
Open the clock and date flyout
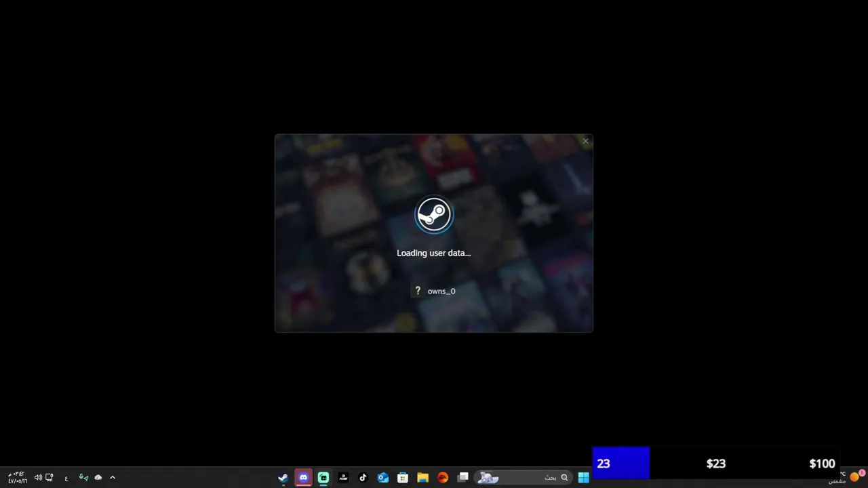click(x=17, y=478)
